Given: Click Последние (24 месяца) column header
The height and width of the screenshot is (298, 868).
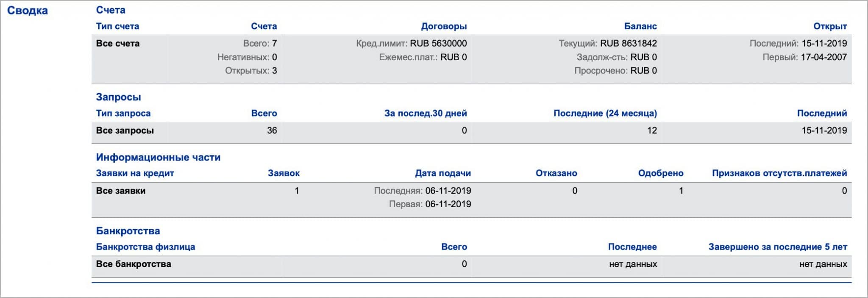Looking at the screenshot, I should pyautogui.click(x=605, y=113).
